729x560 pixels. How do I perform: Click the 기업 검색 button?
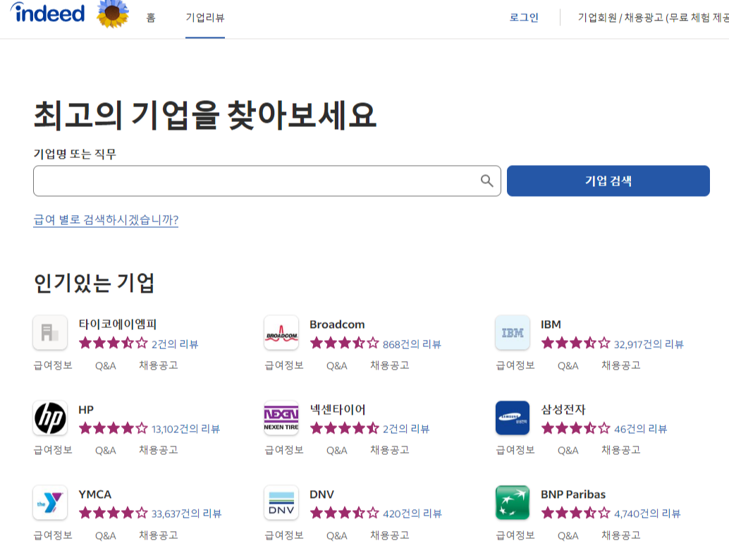pos(608,181)
